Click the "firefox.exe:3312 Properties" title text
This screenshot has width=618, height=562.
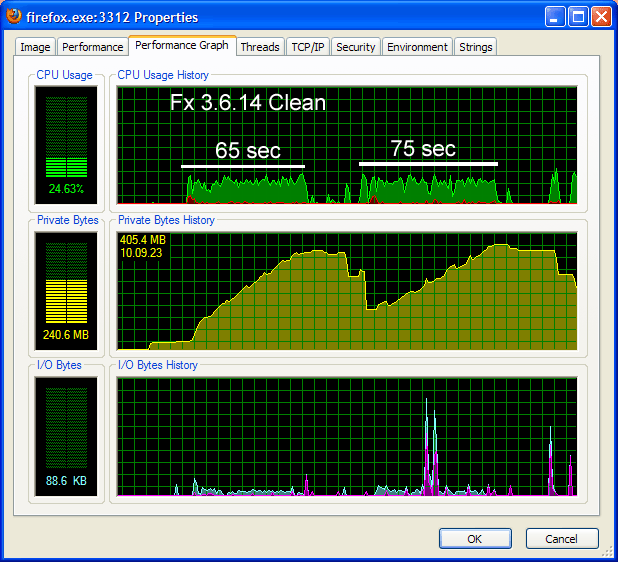tap(112, 17)
